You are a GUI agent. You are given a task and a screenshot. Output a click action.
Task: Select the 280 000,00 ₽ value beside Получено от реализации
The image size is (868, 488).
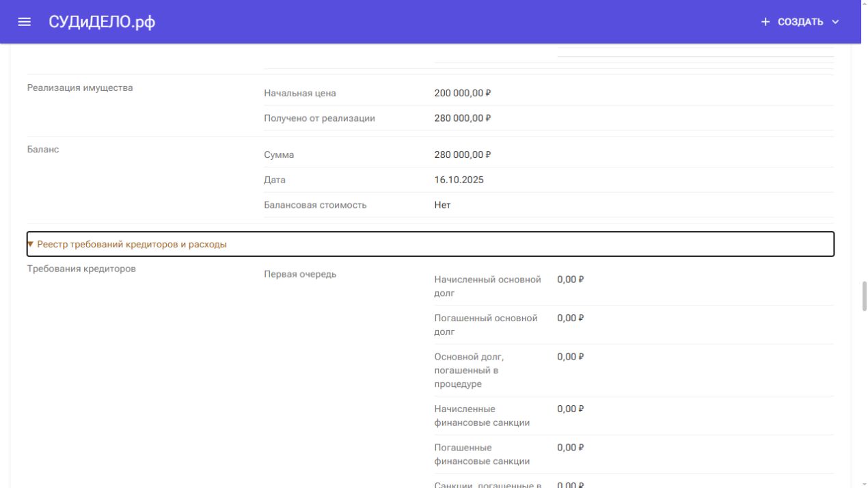463,118
